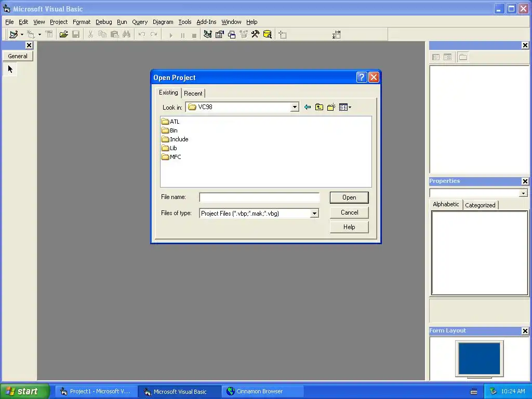Switch to the Existing tab
Image resolution: width=532 pixels, height=399 pixels.
168,92
